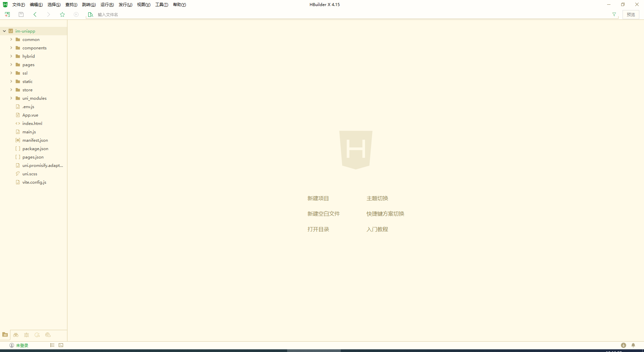The width and height of the screenshot is (644, 352).
Task: Expand the pages folder
Action: pos(11,64)
